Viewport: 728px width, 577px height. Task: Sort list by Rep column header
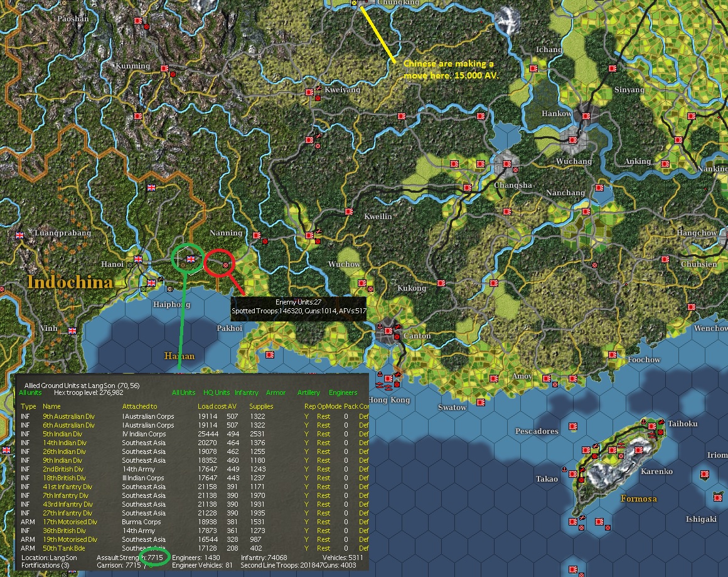pos(309,406)
